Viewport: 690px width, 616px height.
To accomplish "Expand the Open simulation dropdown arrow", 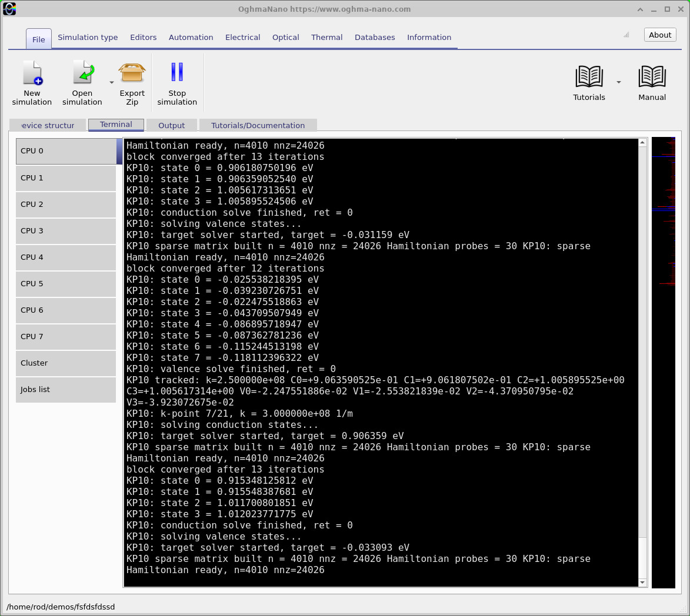I will click(112, 83).
